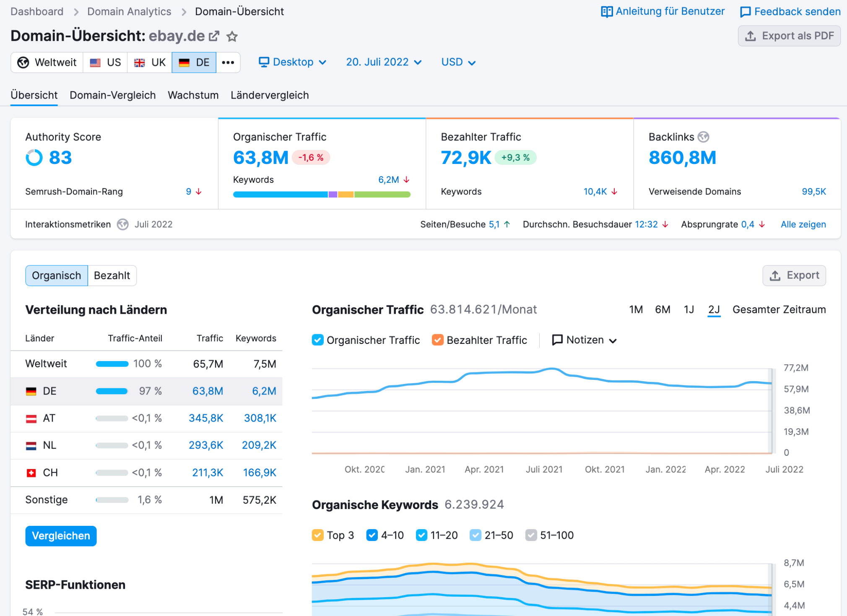Click the DE flag in database selector
The width and height of the screenshot is (847, 616).
(x=184, y=62)
